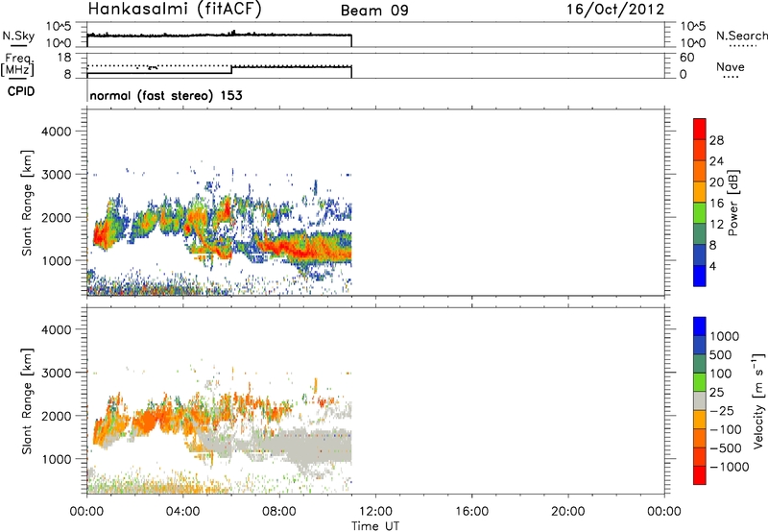
Task: Select the 04:00 time tick label
Action: [183, 512]
